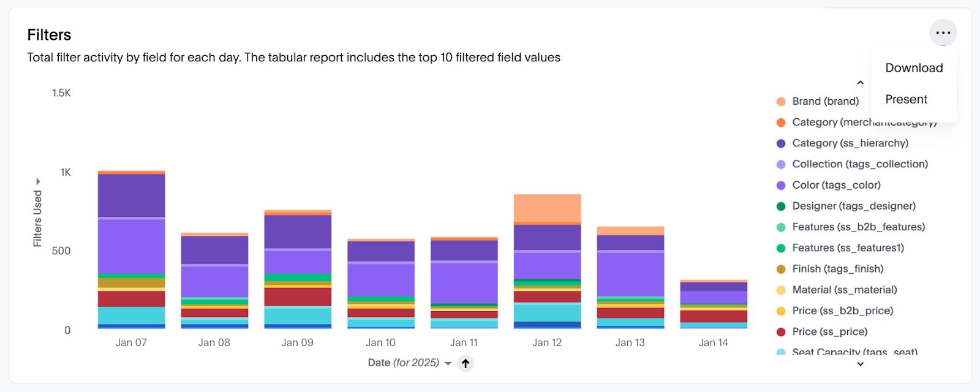This screenshot has height=392, width=980.
Task: Click Designer (tags_designer) legend dot
Action: point(781,206)
